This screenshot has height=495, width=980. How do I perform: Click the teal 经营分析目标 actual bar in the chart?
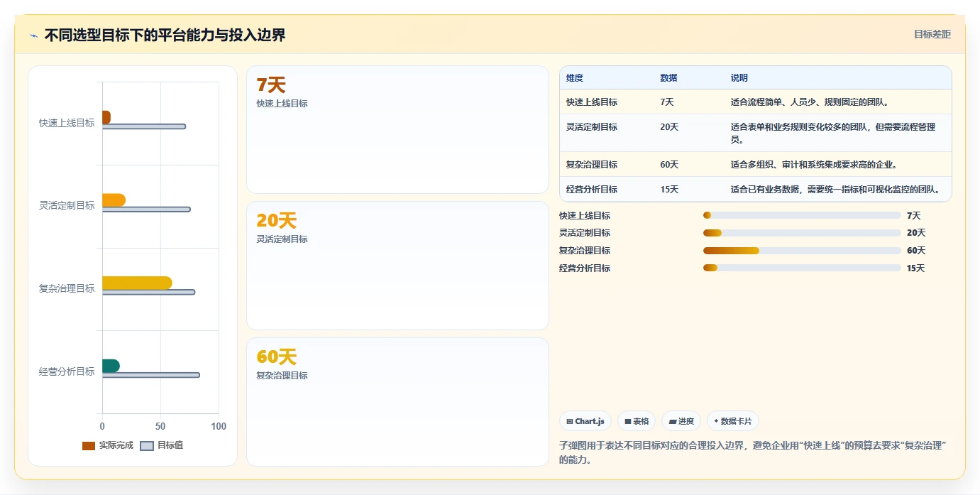click(111, 366)
